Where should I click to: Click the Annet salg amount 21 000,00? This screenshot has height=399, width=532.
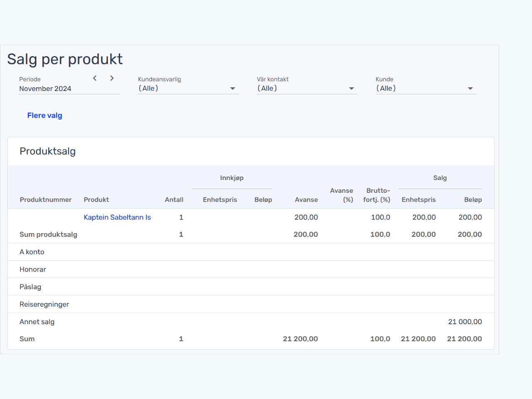pyautogui.click(x=465, y=322)
